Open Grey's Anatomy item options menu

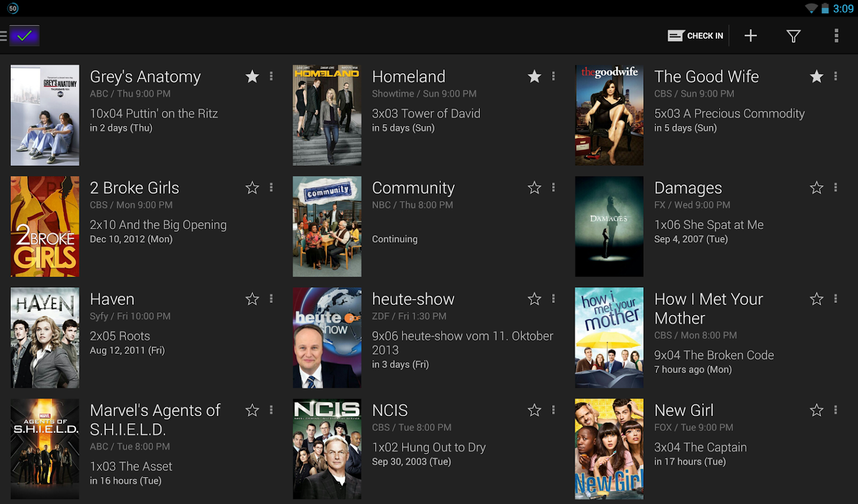point(272,76)
